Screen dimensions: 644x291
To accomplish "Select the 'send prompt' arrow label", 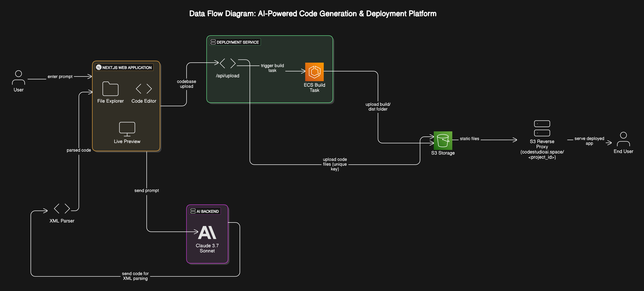I will pos(147,190).
